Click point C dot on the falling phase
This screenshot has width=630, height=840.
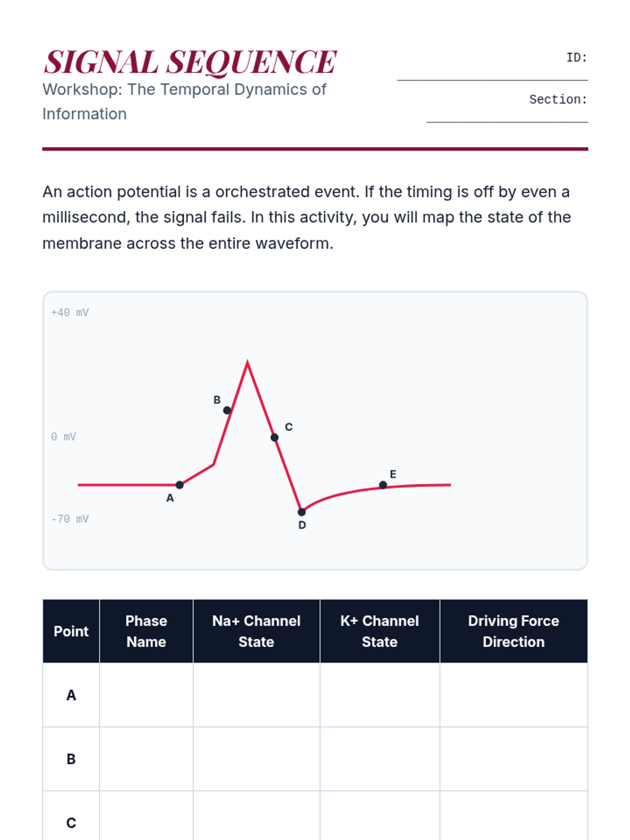coord(275,437)
